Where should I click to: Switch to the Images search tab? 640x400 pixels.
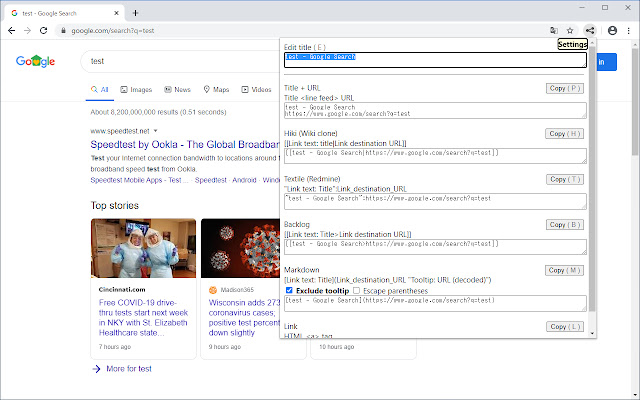pyautogui.click(x=135, y=90)
